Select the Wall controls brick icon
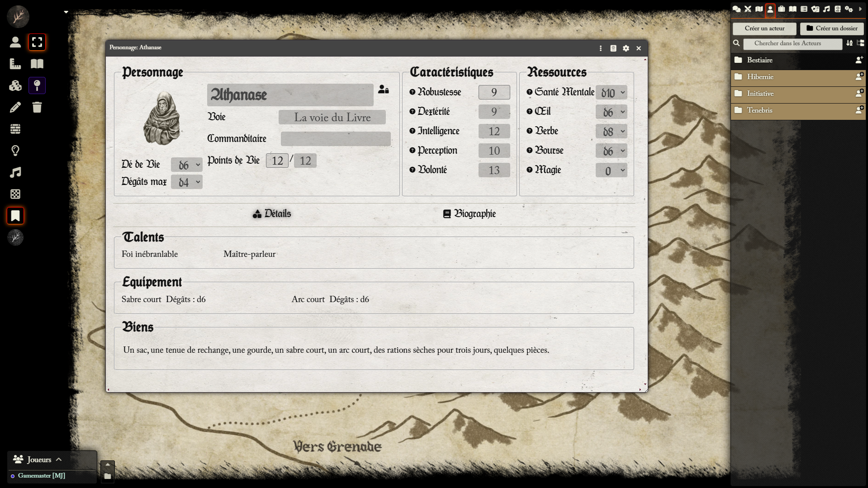Screen dimensions: 868x488 tap(15, 129)
